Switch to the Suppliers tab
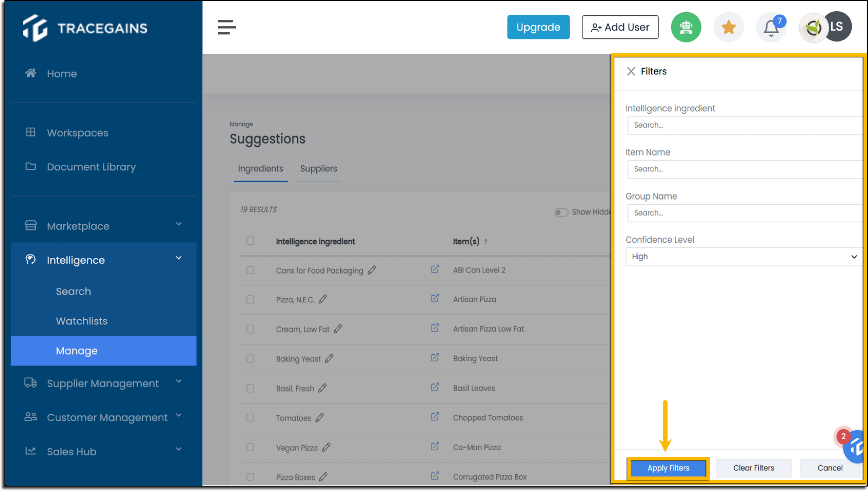 pyautogui.click(x=318, y=169)
